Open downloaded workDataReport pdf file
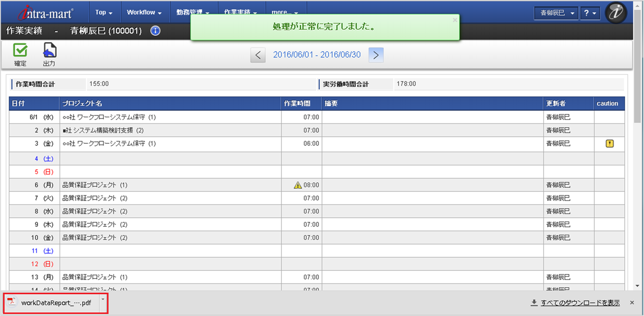Screen dimensions: 644x316 [51, 303]
